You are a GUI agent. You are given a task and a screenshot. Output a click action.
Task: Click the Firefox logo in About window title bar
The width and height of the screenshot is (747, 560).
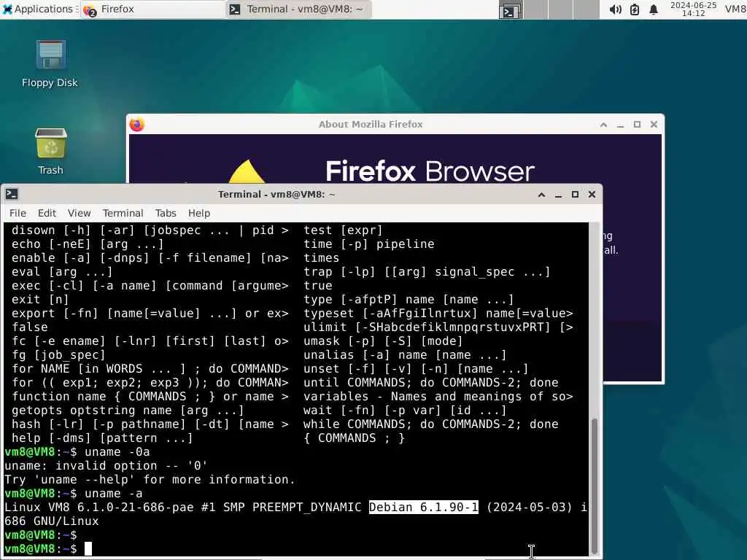(137, 124)
